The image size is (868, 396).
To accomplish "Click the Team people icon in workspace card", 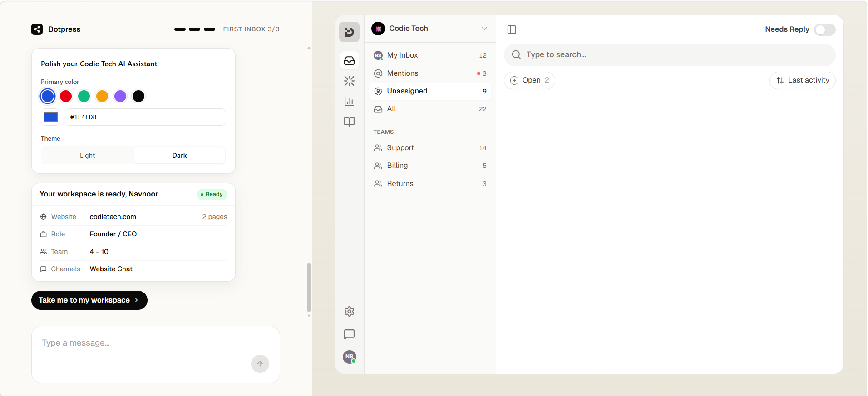I will pos(44,252).
